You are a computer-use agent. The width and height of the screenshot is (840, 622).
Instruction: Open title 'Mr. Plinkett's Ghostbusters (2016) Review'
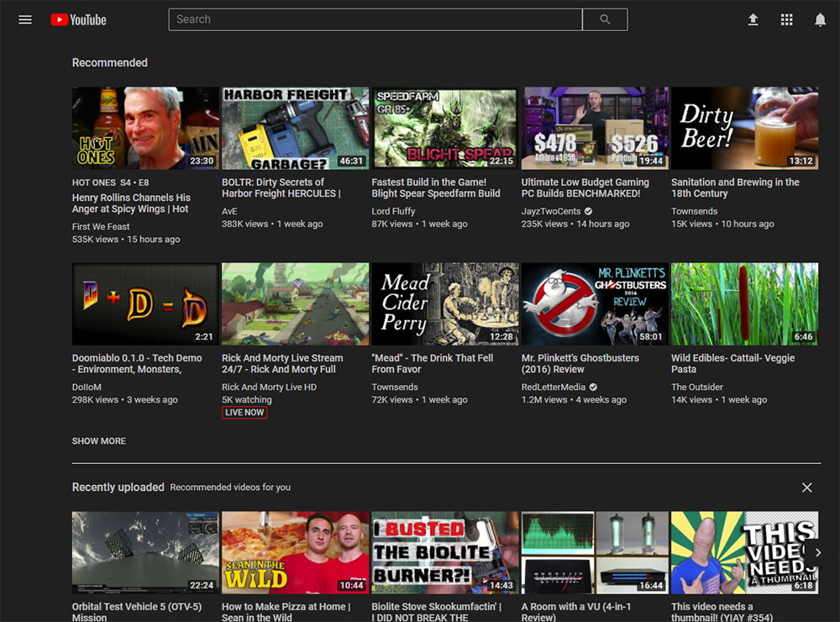[580, 364]
